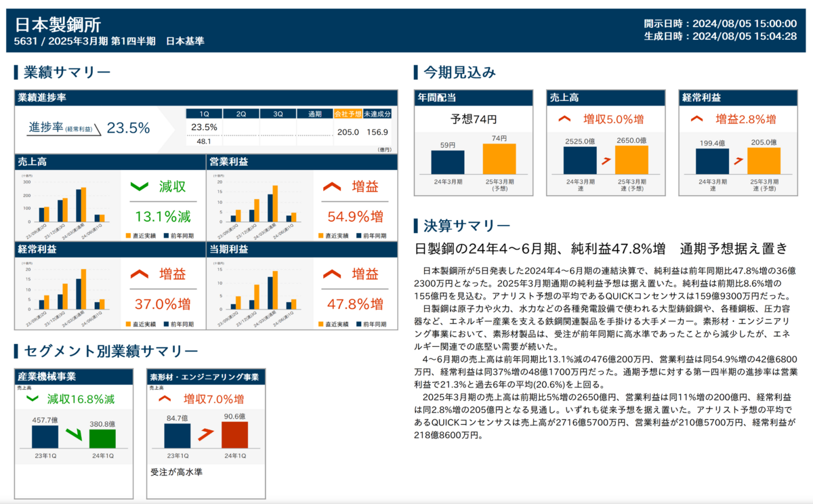This screenshot has width=813, height=504.
Task: Click the large 23.5% figure beside 進捗率
Action: tap(129, 128)
